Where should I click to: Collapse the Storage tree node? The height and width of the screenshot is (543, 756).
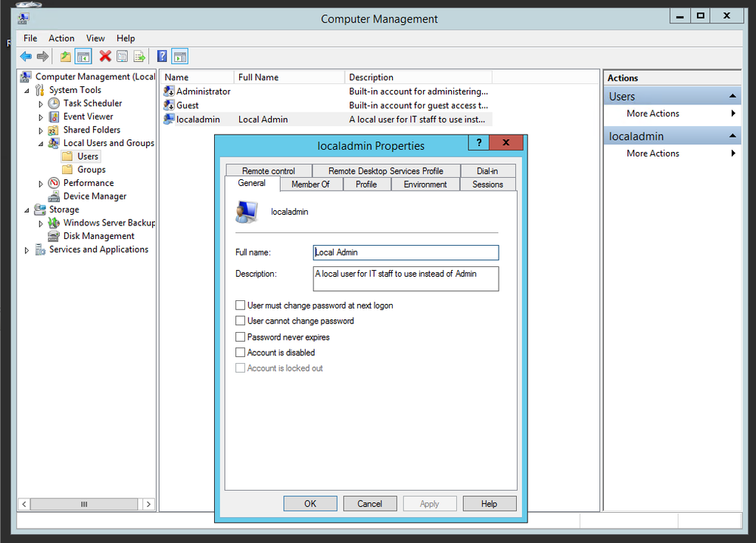(26, 210)
